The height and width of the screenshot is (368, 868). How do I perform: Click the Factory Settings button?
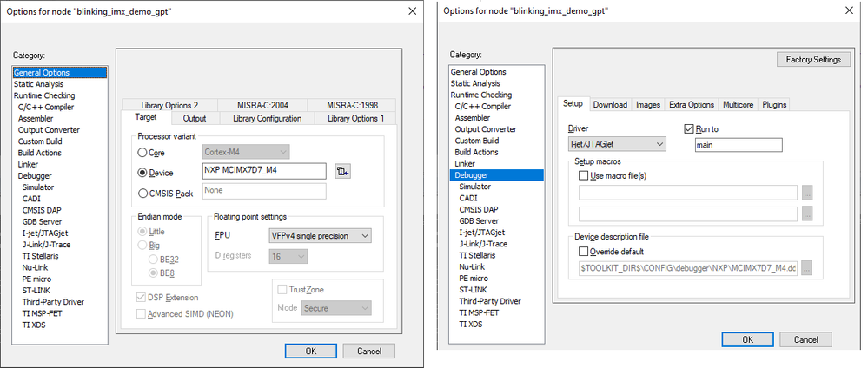812,60
